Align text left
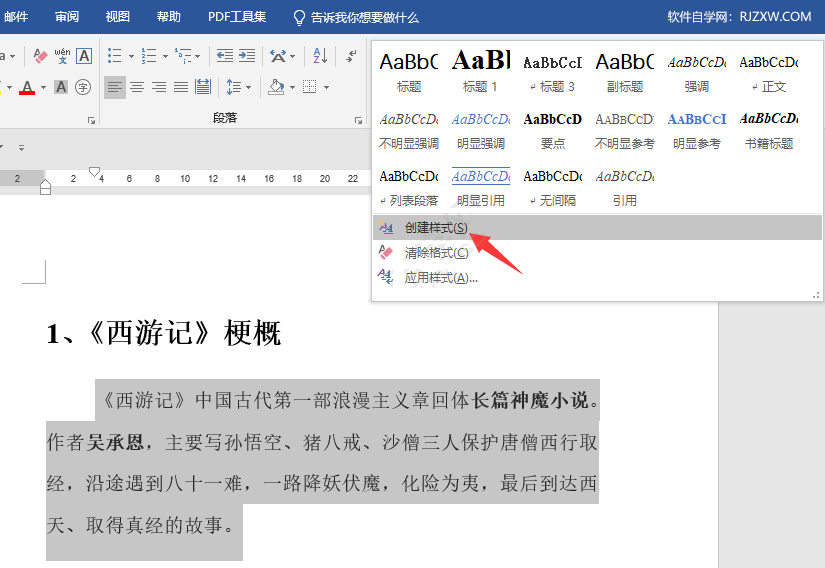This screenshot has width=825, height=568. (x=115, y=87)
